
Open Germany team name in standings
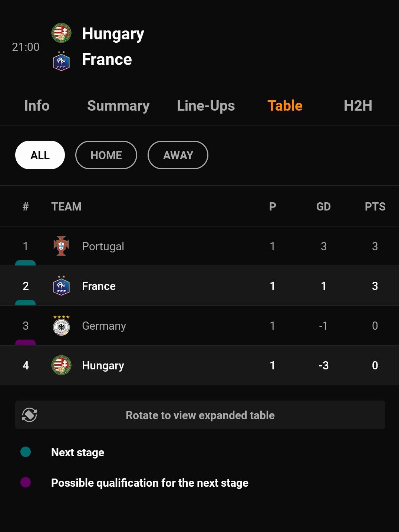(x=104, y=326)
